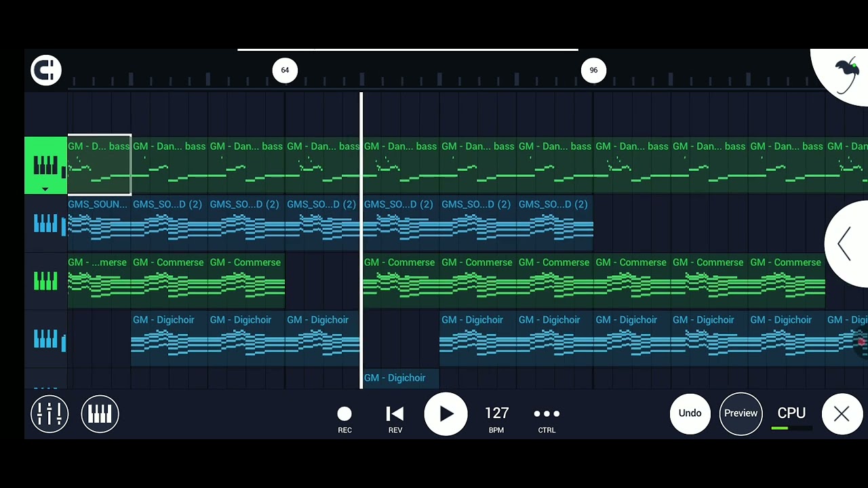Select the GM - ...merse clip
This screenshot has height=488, width=868.
tap(99, 281)
